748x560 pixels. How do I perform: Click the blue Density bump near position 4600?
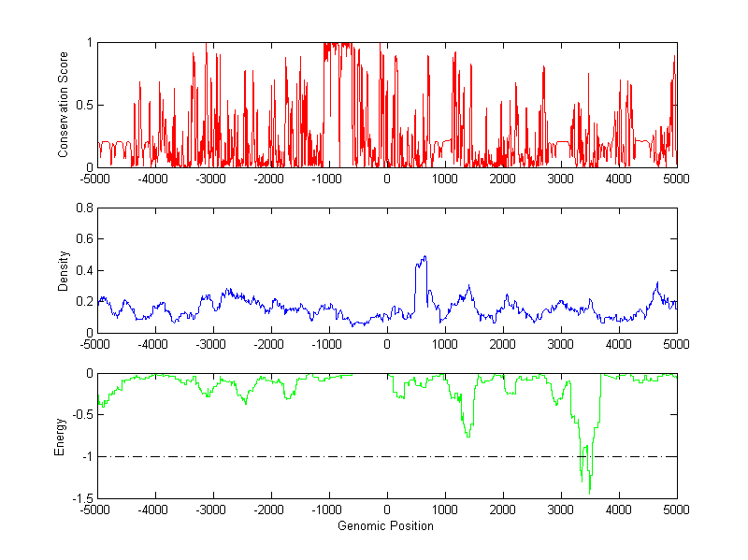coord(656,283)
